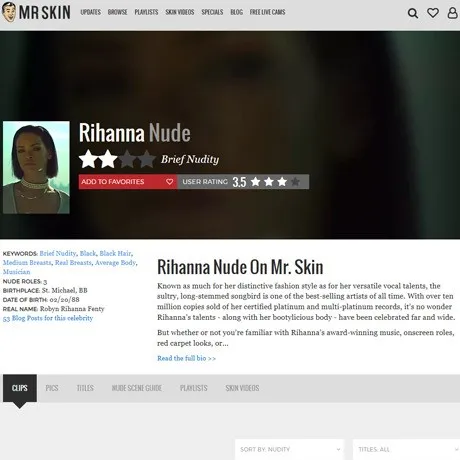Screen dimensions: 460x460
Task: Open the user account icon
Action: coord(452,13)
